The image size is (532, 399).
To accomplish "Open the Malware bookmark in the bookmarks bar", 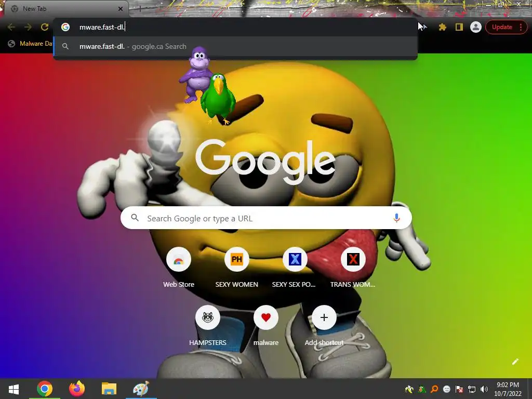I will pos(31,44).
